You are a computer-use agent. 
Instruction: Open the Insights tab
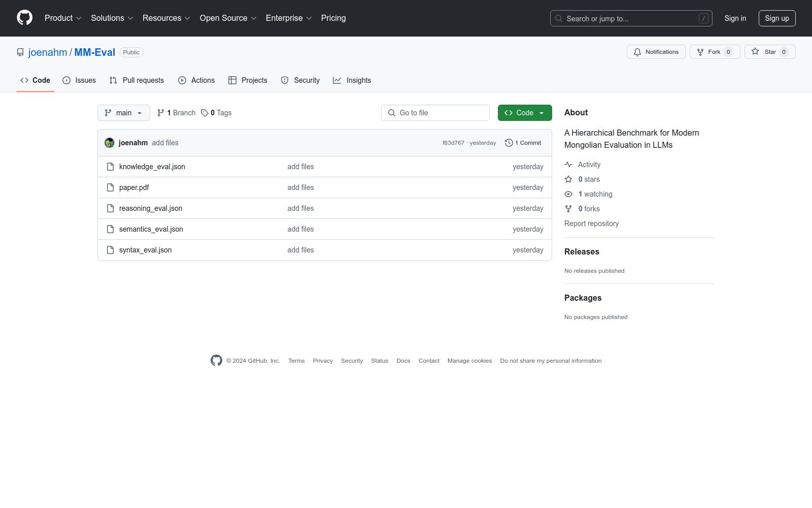352,80
